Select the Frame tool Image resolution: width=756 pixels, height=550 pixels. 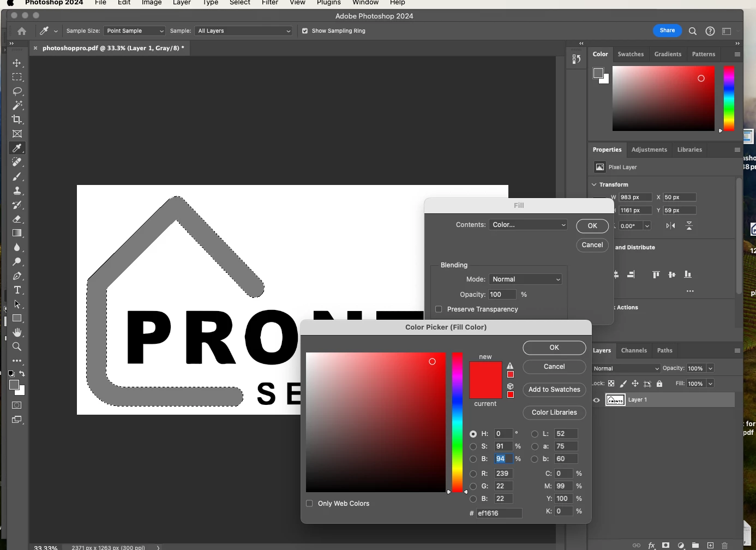[x=17, y=134]
